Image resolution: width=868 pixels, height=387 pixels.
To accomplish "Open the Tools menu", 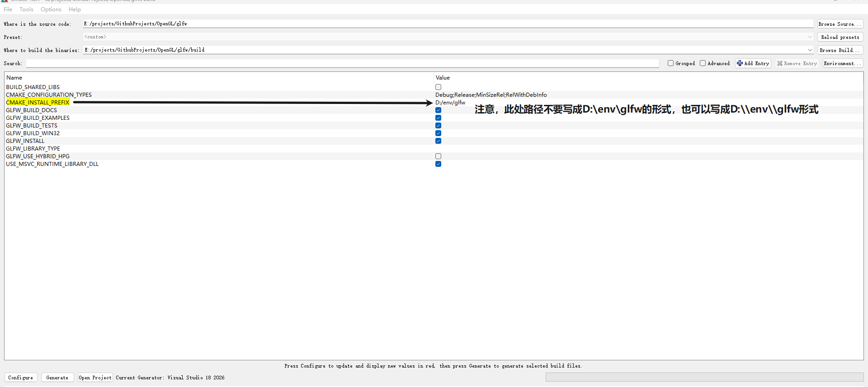I will coord(26,9).
